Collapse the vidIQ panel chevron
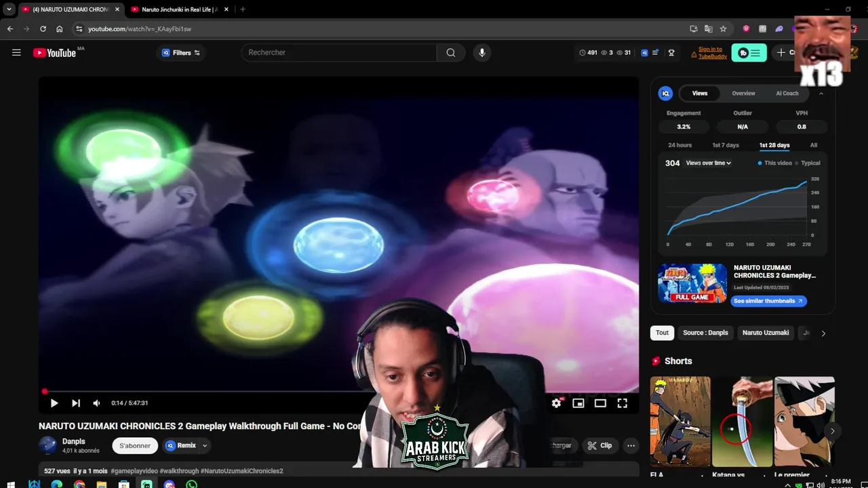The width and height of the screenshot is (868, 488). 821,93
